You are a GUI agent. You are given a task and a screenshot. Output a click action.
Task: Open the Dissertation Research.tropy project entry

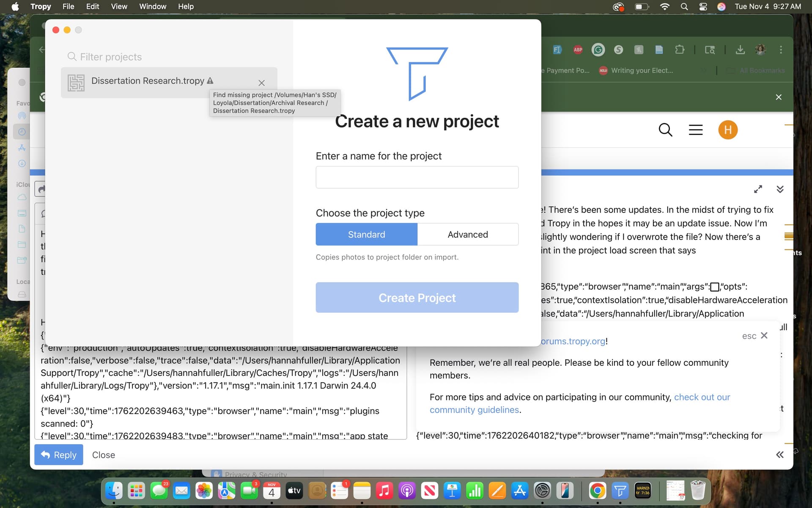[x=148, y=81]
